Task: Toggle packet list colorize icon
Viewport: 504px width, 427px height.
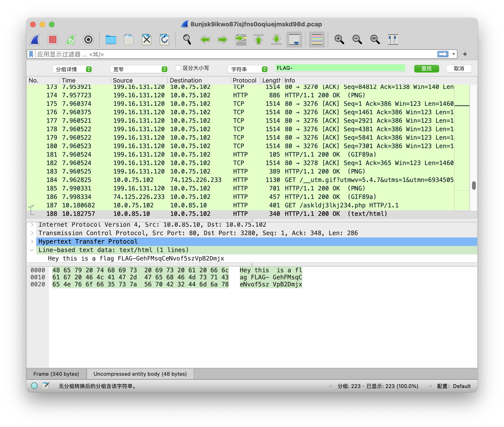Action: 316,40
